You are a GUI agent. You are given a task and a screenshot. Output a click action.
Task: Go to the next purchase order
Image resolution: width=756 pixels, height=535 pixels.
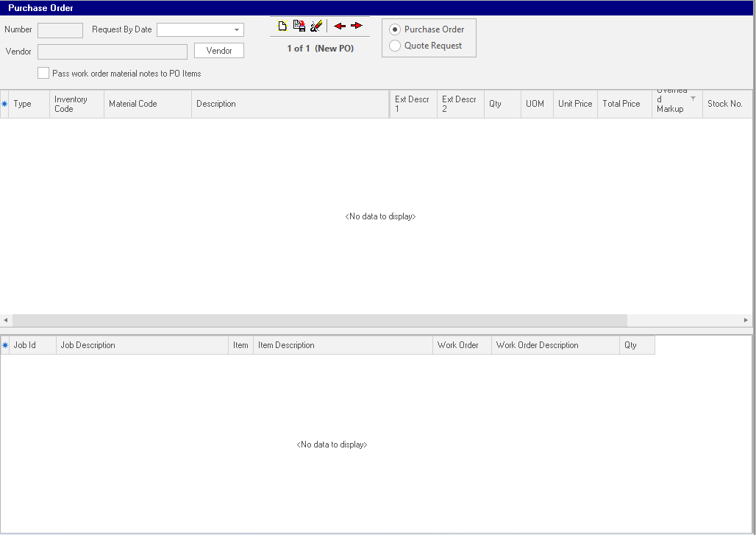356,25
